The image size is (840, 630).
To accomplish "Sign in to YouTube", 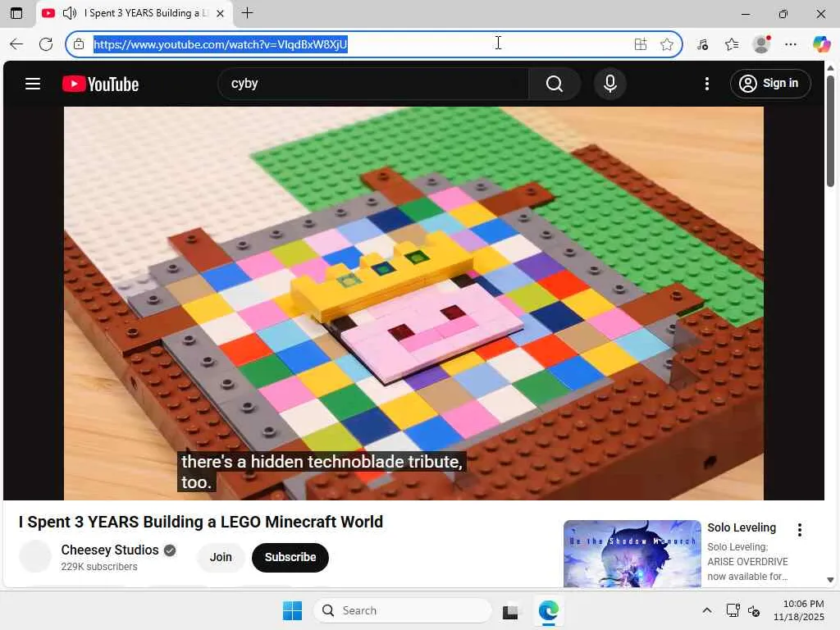I will [x=769, y=84].
